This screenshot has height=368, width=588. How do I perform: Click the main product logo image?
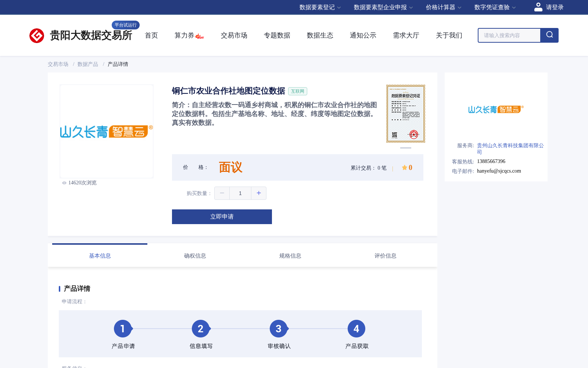click(x=107, y=131)
